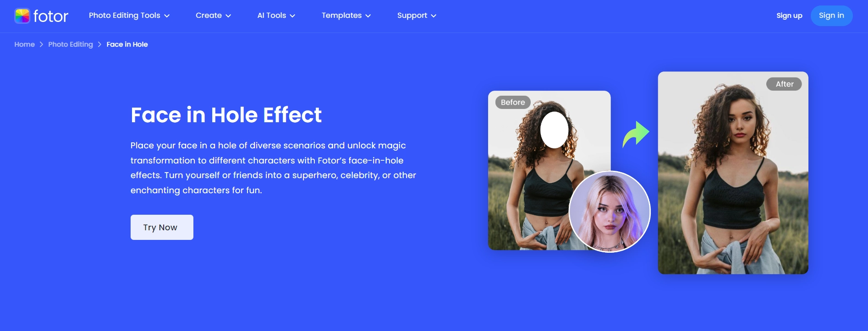
Task: Click the white oval face hole
Action: coord(554,130)
